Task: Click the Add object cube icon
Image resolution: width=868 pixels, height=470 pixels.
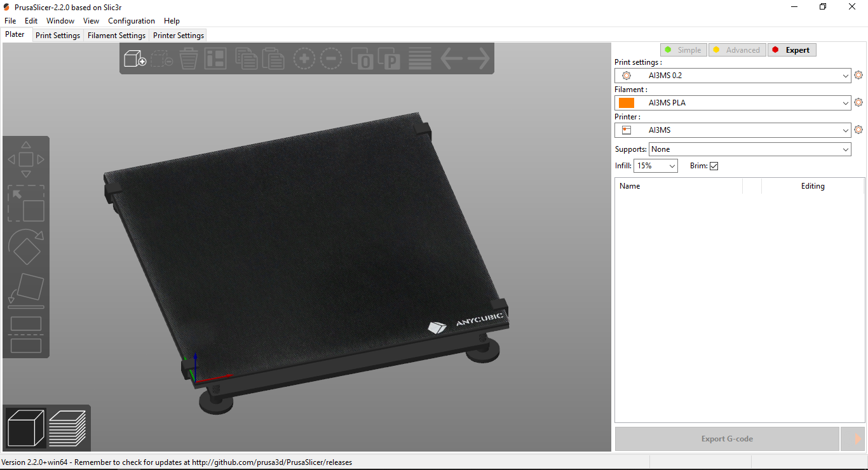Action: click(135, 59)
